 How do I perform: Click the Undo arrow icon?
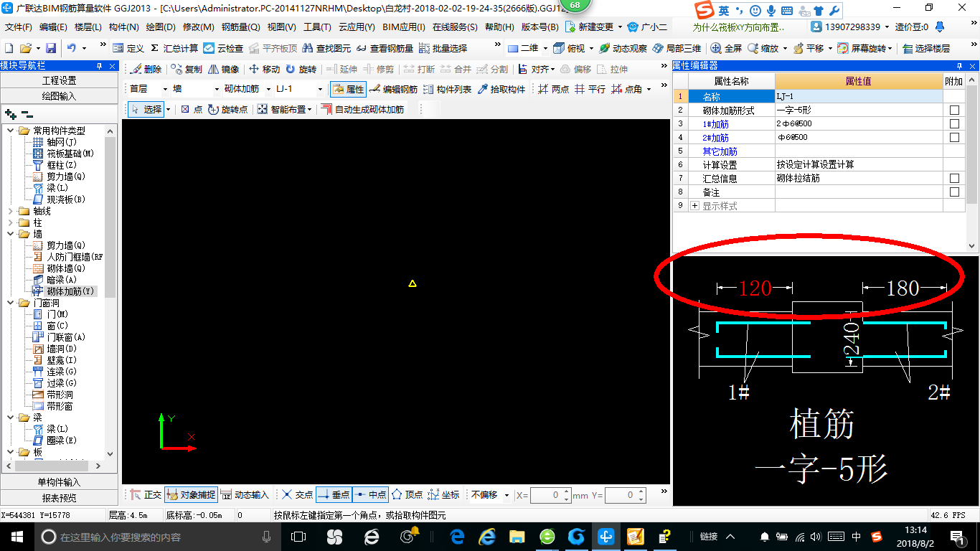[72, 48]
